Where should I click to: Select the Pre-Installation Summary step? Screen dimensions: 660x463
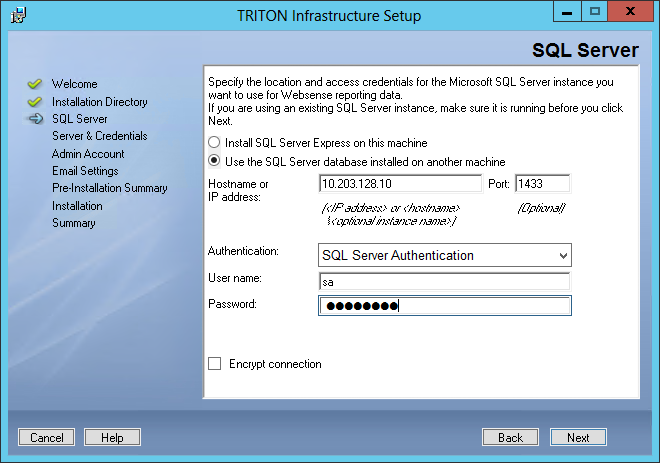tap(110, 188)
